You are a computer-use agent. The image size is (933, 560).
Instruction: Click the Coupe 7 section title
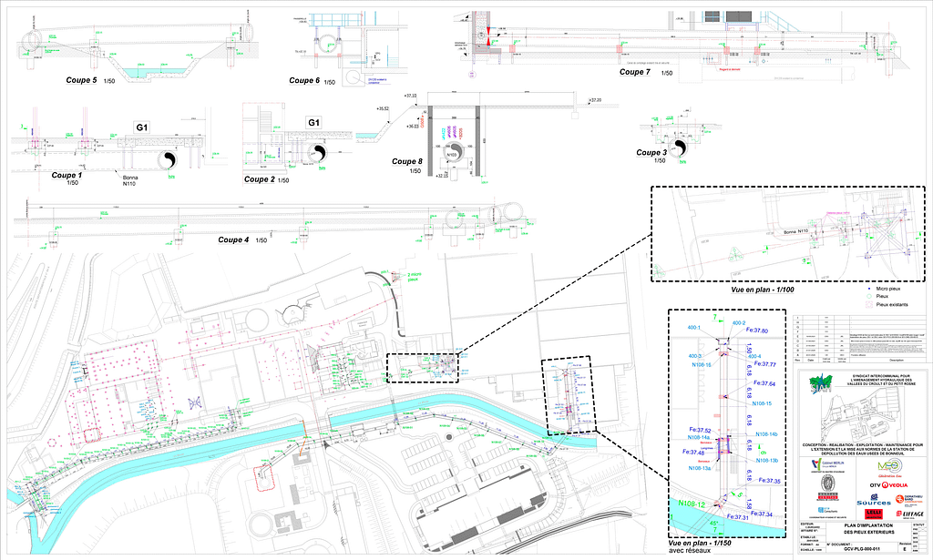(x=640, y=72)
